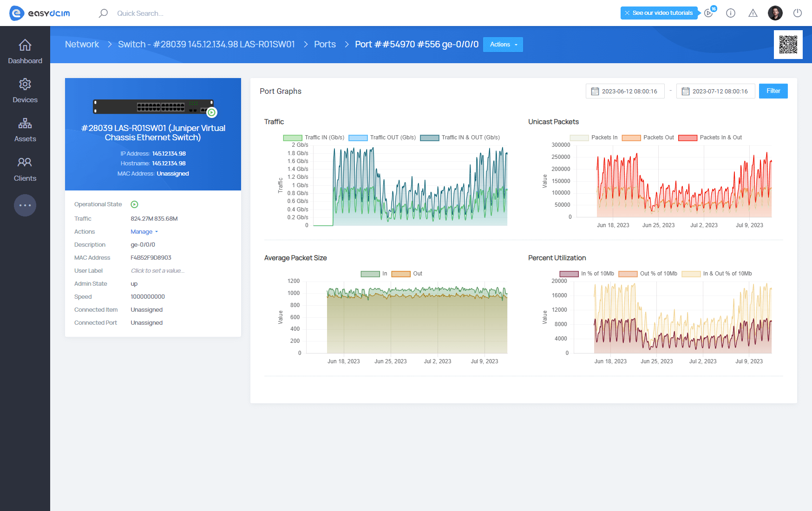Toggle the Out legend of Average Packet Size
The height and width of the screenshot is (511, 812).
pos(407,274)
